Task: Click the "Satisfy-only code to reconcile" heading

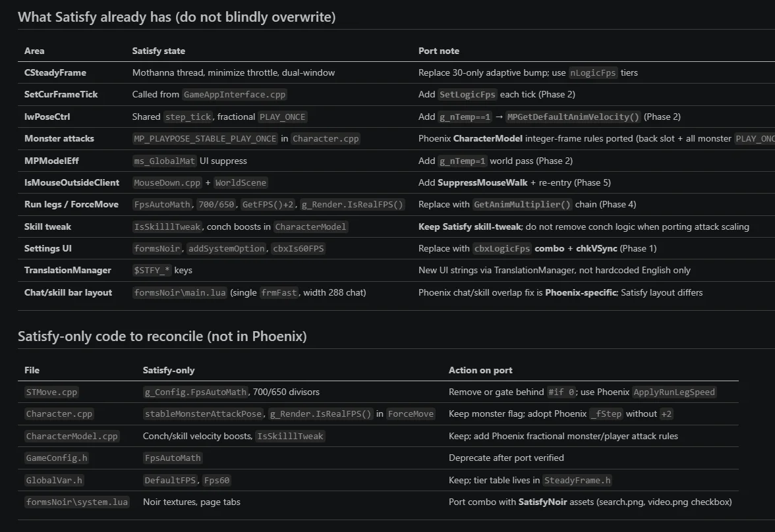Action: coord(162,336)
